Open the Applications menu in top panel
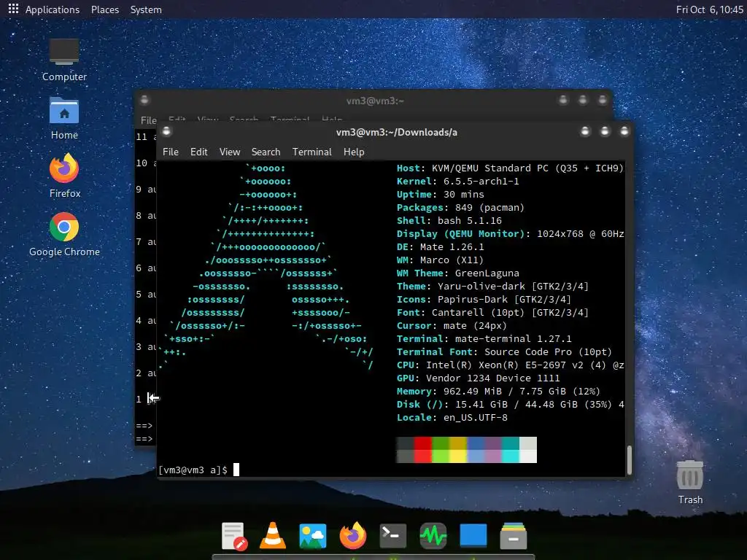Screen dimensions: 747x560 click(x=53, y=9)
